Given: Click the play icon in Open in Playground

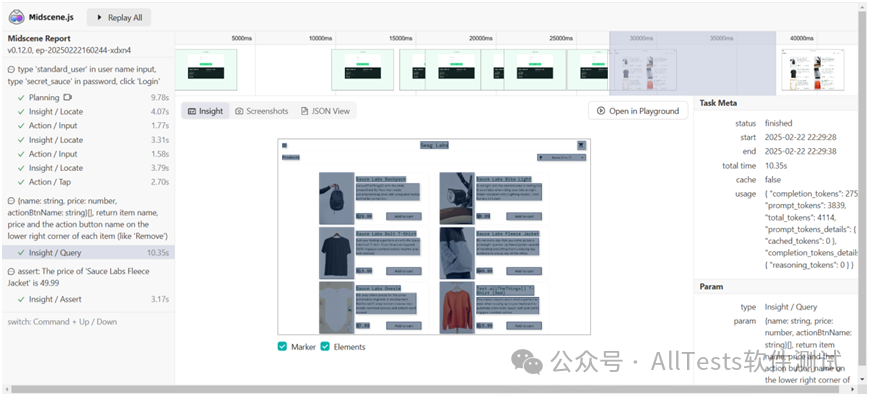Looking at the screenshot, I should pos(600,111).
